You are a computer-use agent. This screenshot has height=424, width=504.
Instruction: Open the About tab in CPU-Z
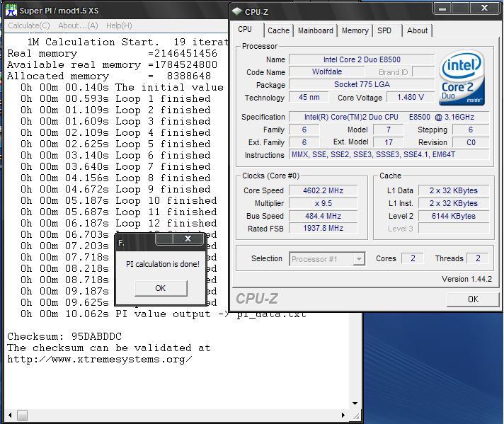tap(417, 30)
